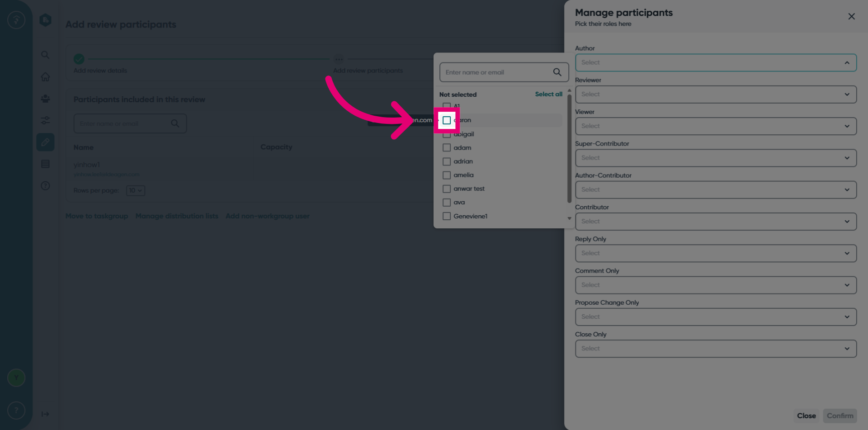Close the Manage participants panel

coord(851,16)
